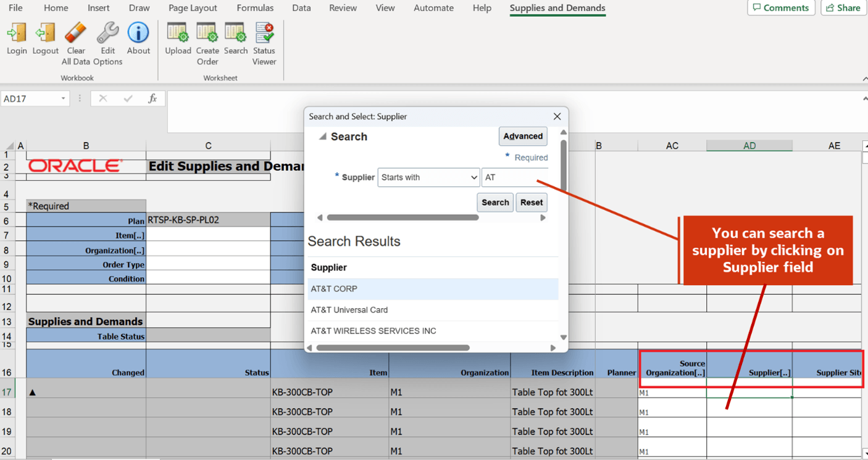
Task: Open the Help ribbon tab
Action: (482, 8)
